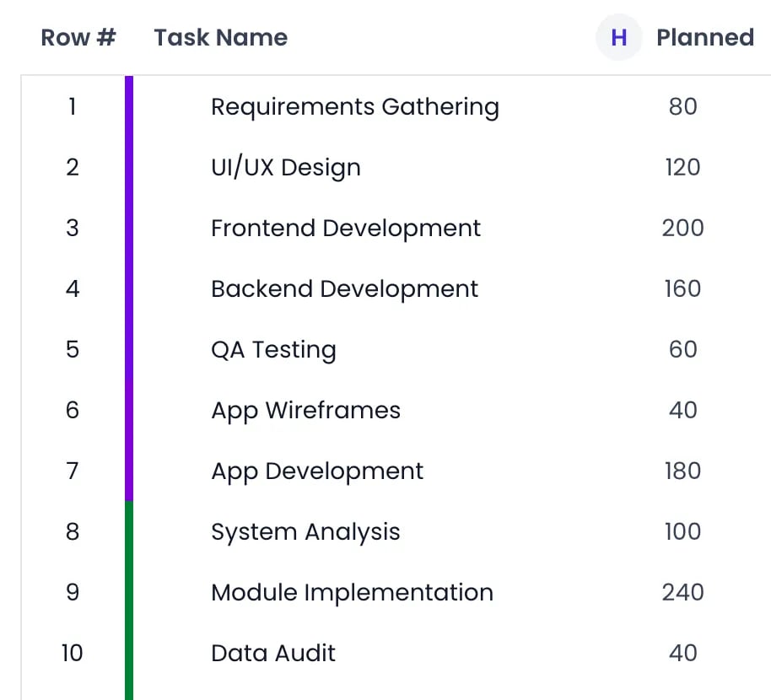Select the Frontend Development task cell

(x=346, y=228)
